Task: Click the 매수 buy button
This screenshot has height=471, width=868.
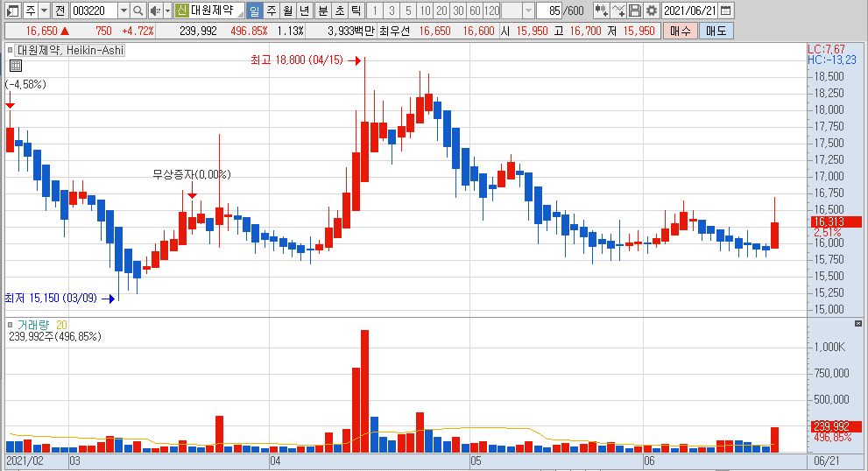Action: (x=680, y=31)
